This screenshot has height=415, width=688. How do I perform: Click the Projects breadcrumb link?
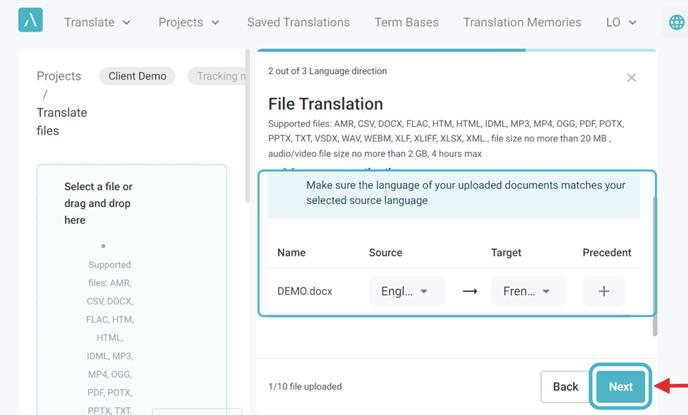[x=59, y=76]
